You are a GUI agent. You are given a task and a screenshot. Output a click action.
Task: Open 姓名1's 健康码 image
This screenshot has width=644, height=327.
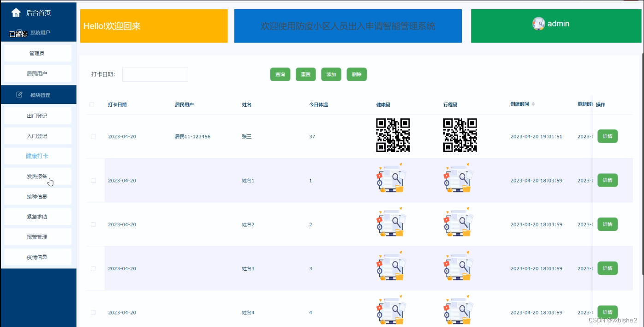tap(391, 178)
